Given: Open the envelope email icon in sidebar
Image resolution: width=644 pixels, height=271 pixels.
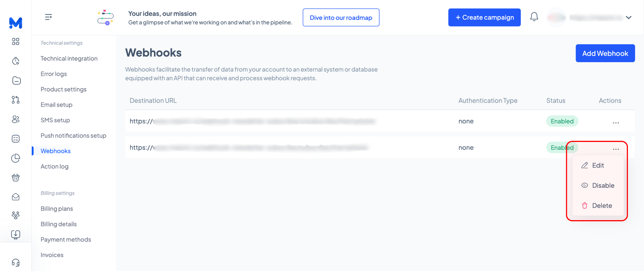Looking at the screenshot, I should [x=16, y=197].
